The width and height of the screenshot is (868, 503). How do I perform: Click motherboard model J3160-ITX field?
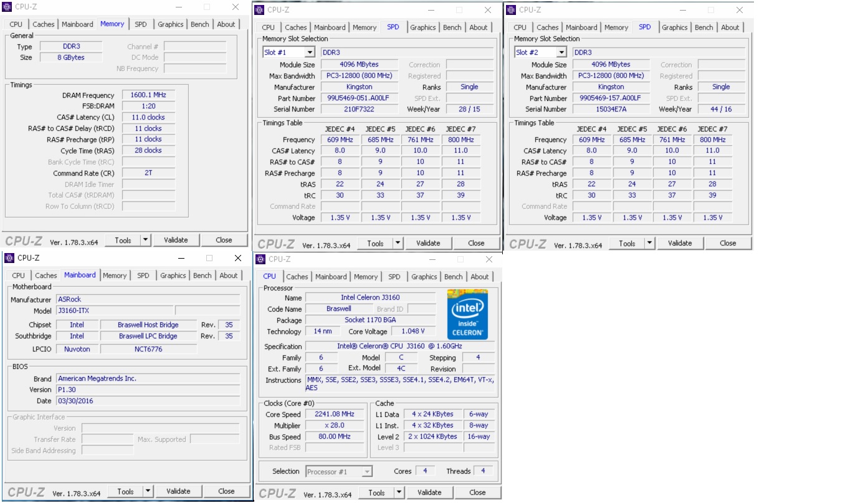pos(115,310)
